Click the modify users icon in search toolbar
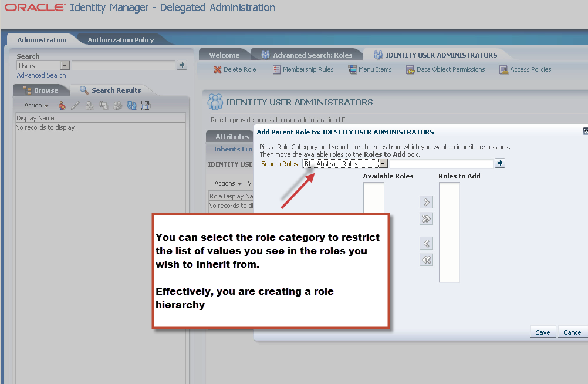Screen dimensions: 588x384 [x=118, y=106]
